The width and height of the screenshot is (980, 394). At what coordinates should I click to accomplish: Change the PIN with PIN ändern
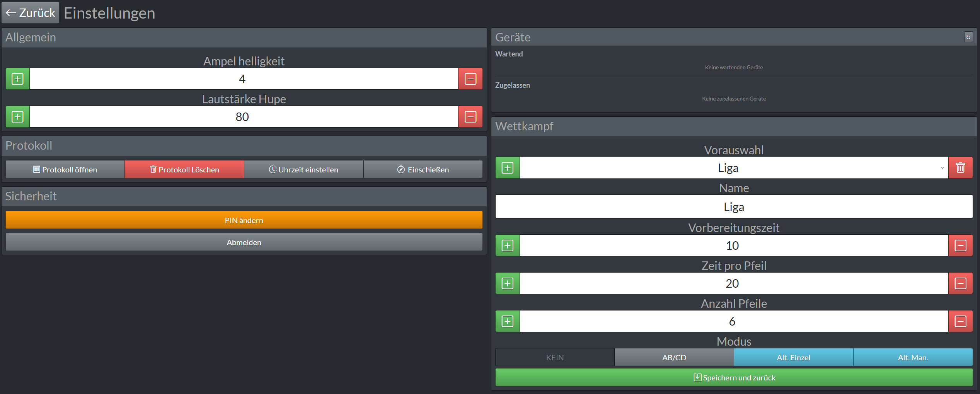coord(244,220)
